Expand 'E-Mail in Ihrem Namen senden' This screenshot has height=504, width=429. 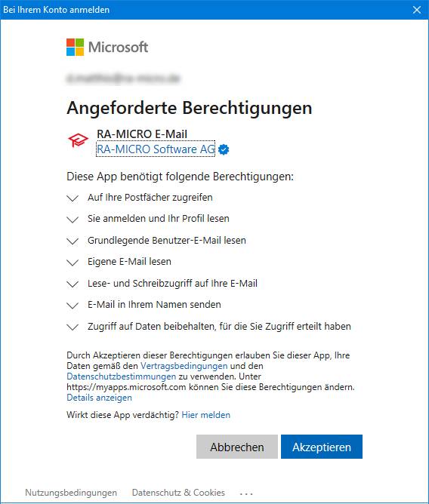pyautogui.click(x=73, y=306)
